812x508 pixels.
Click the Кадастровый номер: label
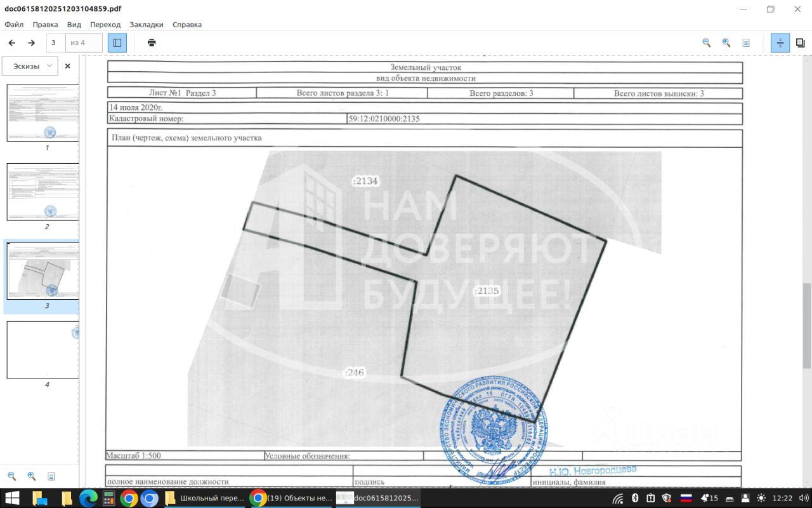147,119
